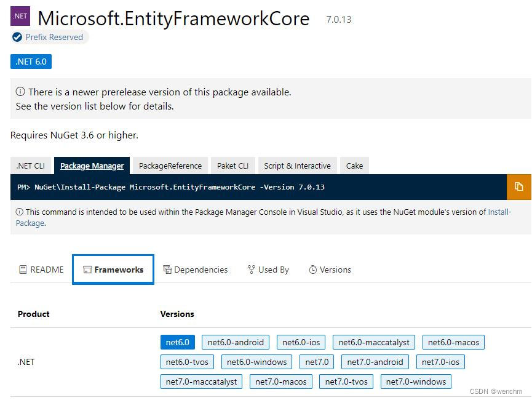
Task: Click the net6.0-macos framework badge
Action: pos(453,342)
